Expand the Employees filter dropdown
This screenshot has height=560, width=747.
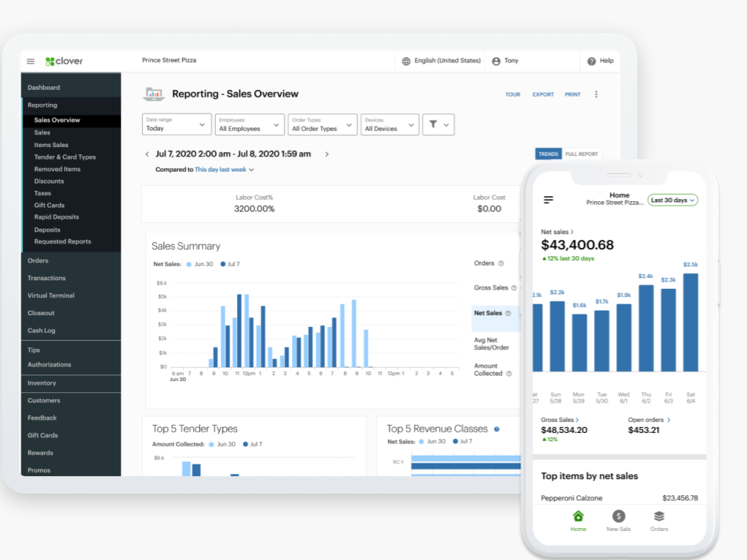(x=250, y=125)
